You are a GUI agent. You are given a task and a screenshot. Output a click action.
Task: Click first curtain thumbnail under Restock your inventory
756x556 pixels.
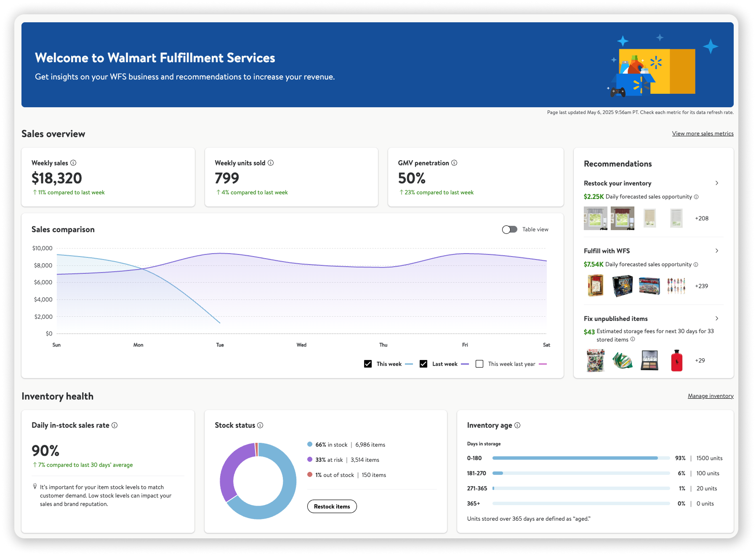pyautogui.click(x=595, y=218)
